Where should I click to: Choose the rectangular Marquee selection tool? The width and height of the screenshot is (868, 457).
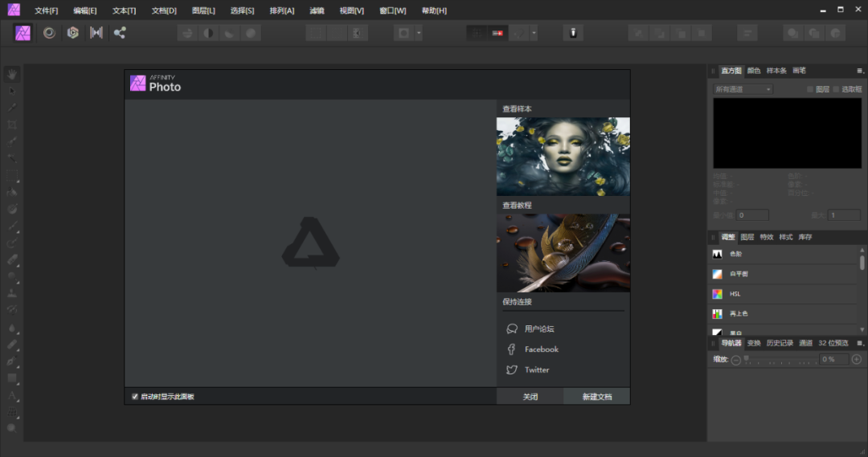[x=11, y=175]
